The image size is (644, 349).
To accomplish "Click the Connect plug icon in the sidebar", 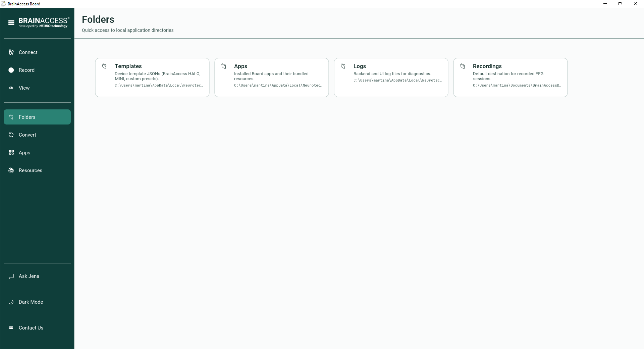I will pos(11,52).
